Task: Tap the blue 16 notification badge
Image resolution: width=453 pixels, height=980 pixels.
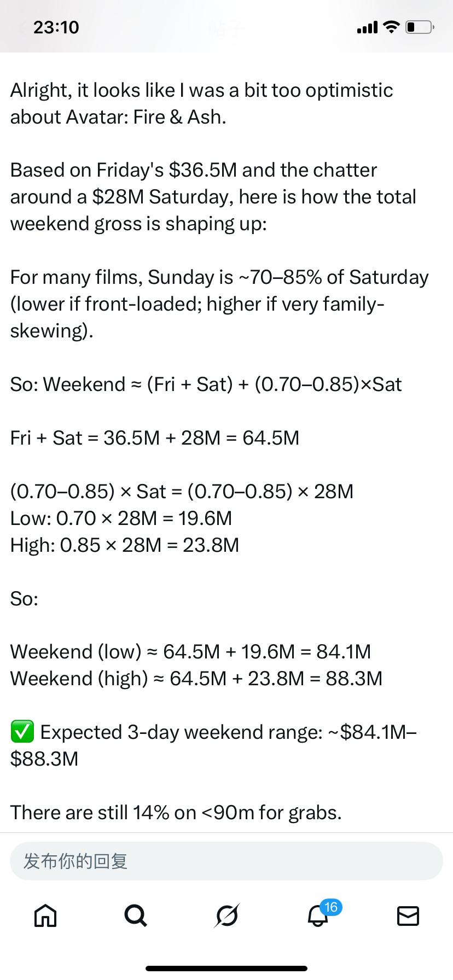Action: [331, 907]
